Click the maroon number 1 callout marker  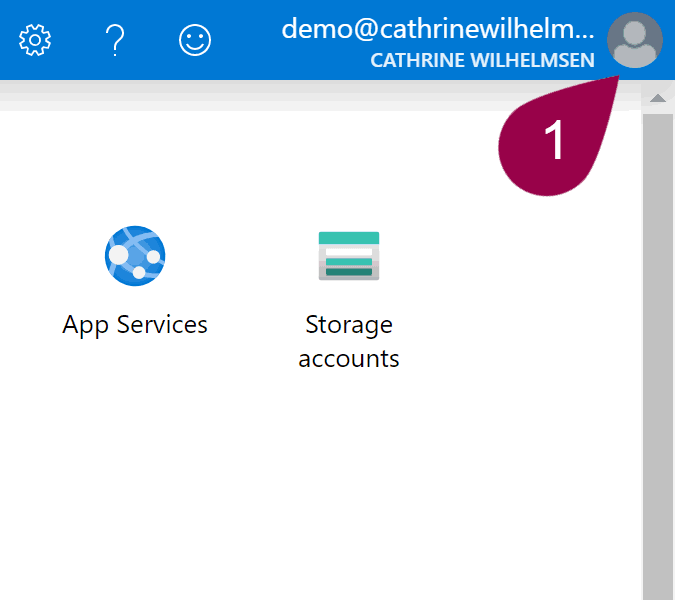pos(552,142)
